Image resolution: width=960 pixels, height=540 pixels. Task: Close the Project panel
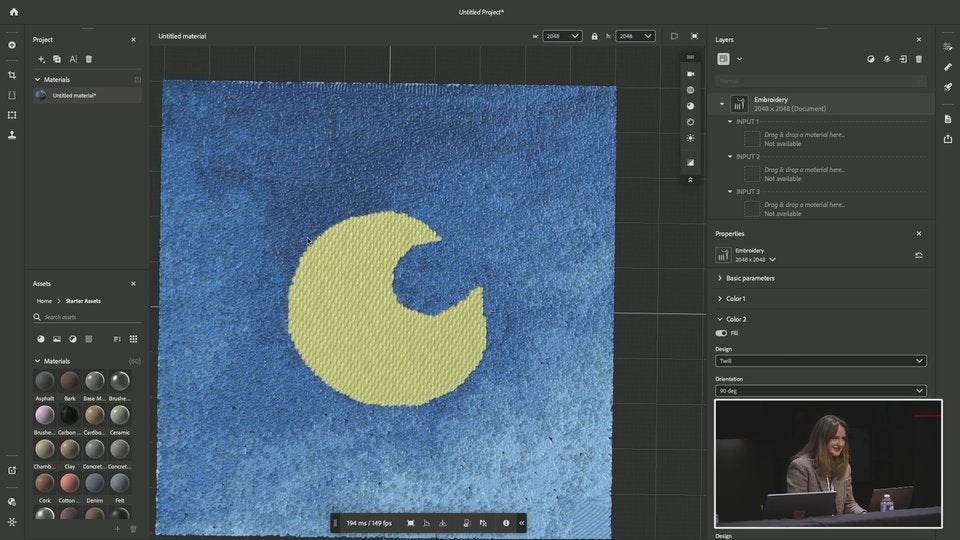tap(133, 40)
